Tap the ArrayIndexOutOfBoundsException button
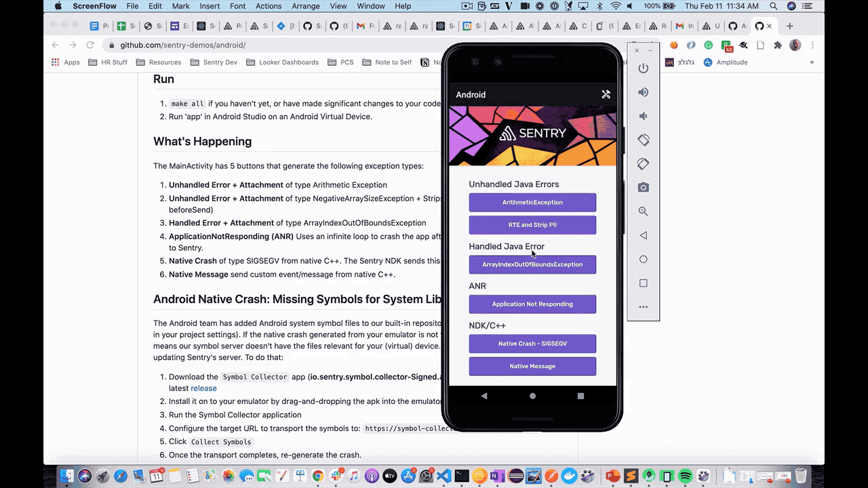Image resolution: width=868 pixels, height=488 pixels. pyautogui.click(x=532, y=264)
